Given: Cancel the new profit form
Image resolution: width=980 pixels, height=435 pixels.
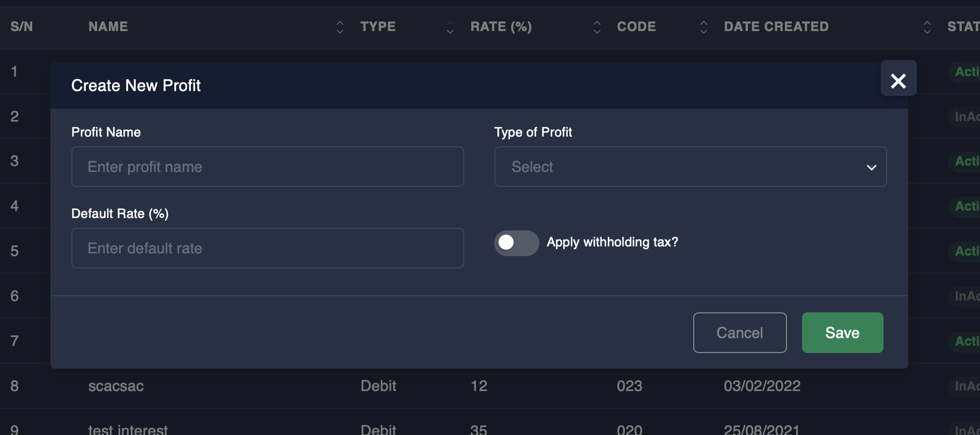Looking at the screenshot, I should (x=739, y=333).
